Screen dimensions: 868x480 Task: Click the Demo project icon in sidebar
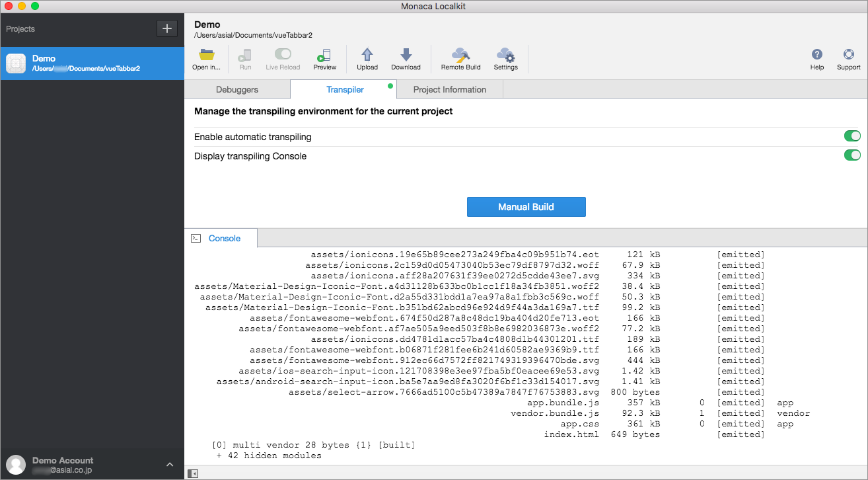click(x=16, y=63)
